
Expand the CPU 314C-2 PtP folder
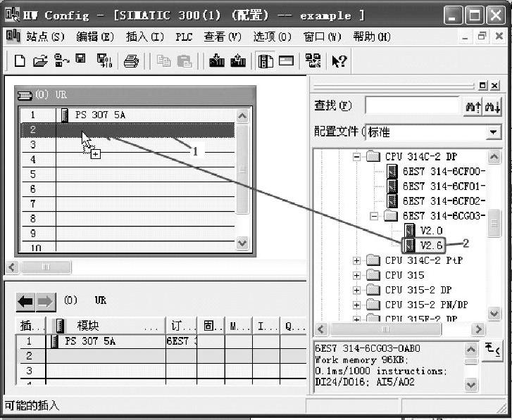click(x=356, y=260)
